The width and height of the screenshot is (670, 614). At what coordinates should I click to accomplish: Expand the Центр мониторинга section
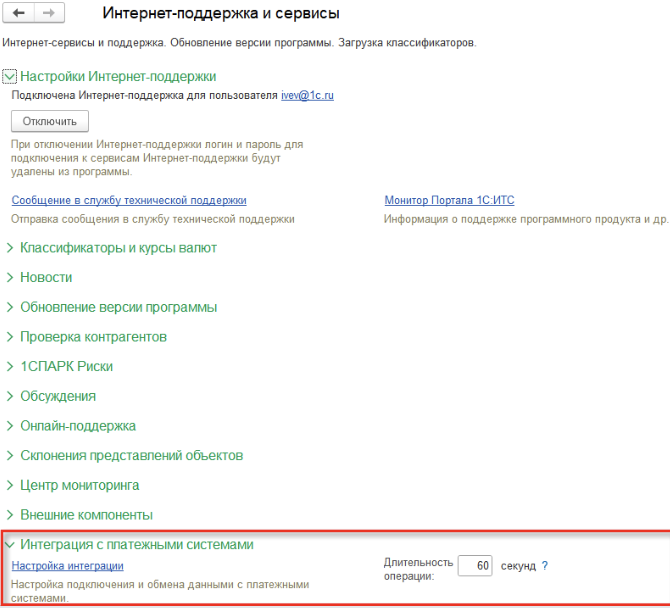(x=79, y=485)
